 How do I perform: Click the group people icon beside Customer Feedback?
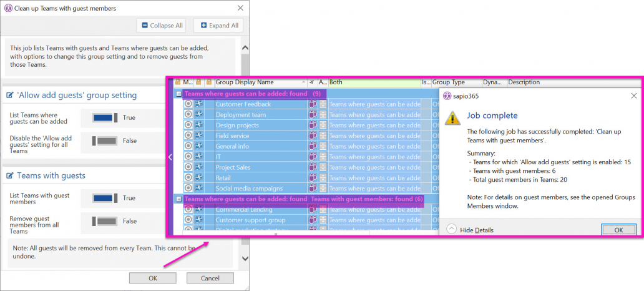tap(199, 104)
